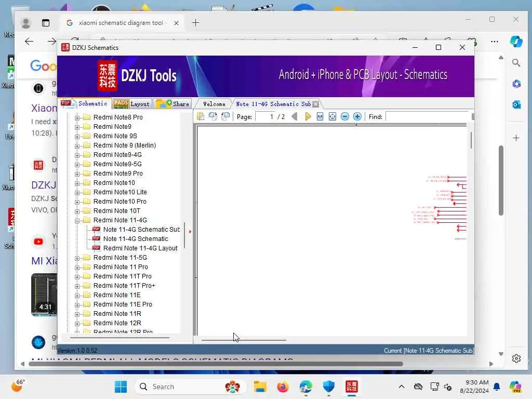
Task: Click the rotate clockwise icon in the PDF toolbar
Action: [x=212, y=117]
